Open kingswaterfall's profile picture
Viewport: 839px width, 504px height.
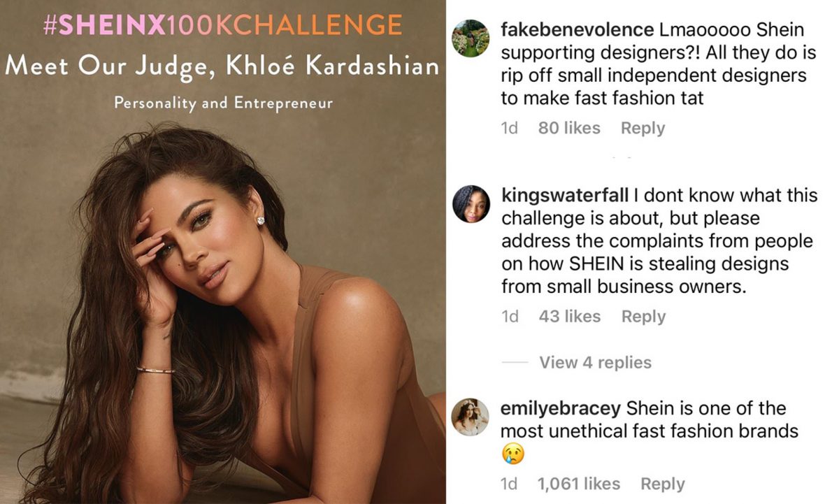pos(471,204)
